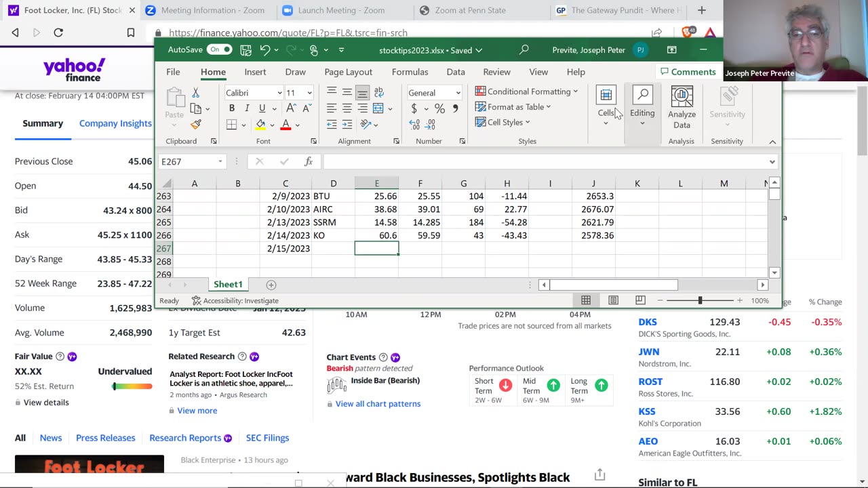This screenshot has height=488, width=868.
Task: Click the Analyze Data button
Action: [x=682, y=107]
